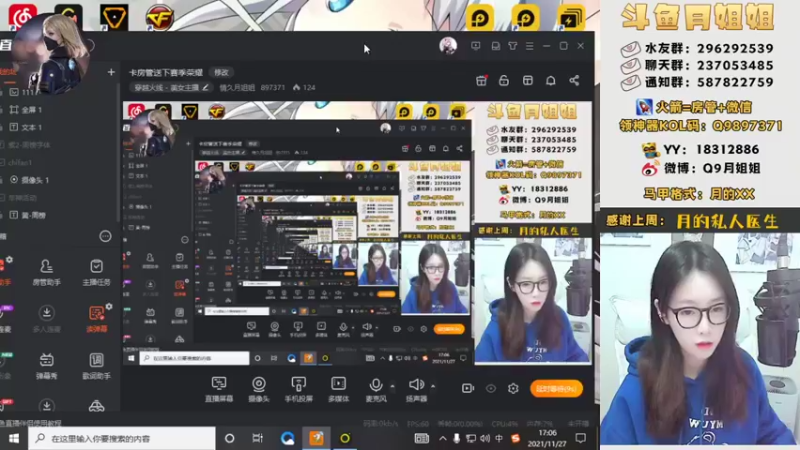Switch input language with 中 indicator
800x450 pixels.
pos(499,438)
